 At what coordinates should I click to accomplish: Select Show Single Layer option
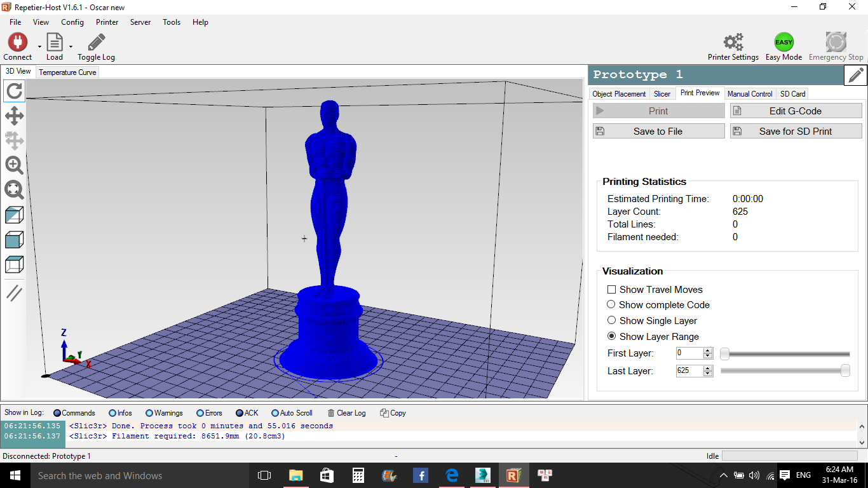(x=611, y=320)
